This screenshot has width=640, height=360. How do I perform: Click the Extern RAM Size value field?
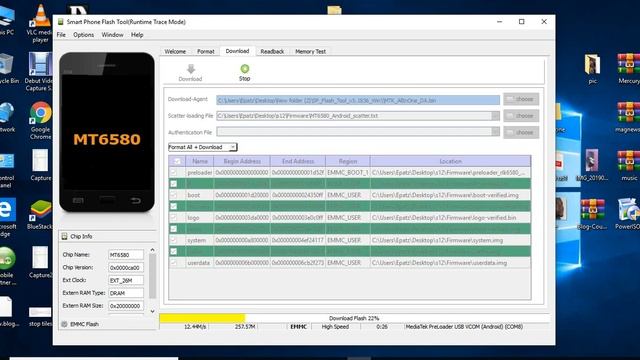point(126,306)
